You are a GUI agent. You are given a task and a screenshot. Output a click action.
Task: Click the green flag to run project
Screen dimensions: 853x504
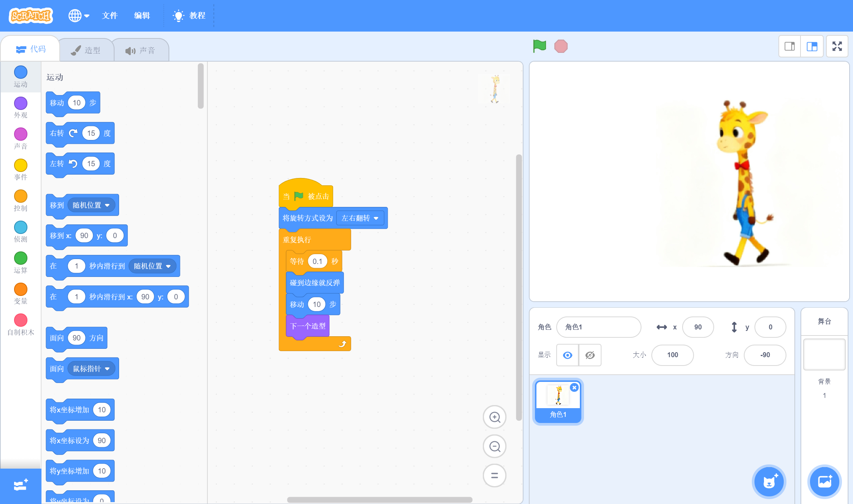coord(539,46)
